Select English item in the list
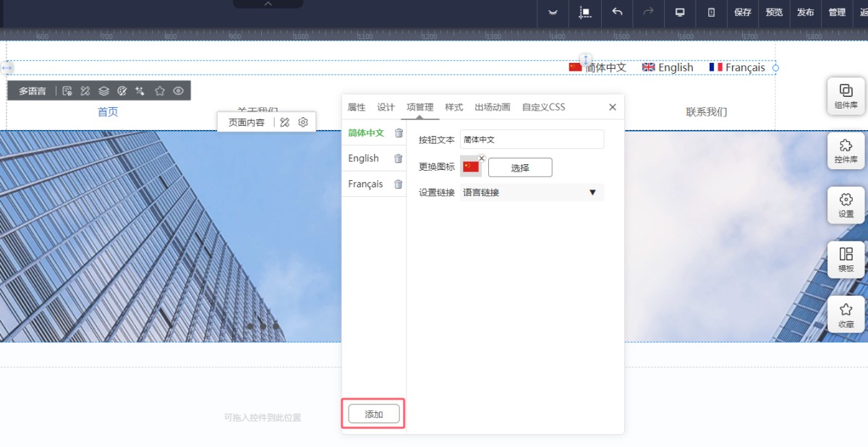The height and width of the screenshot is (447, 868). pyautogui.click(x=363, y=158)
